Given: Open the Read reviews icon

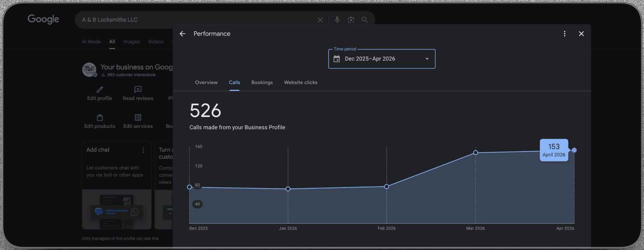Looking at the screenshot, I should 138,89.
